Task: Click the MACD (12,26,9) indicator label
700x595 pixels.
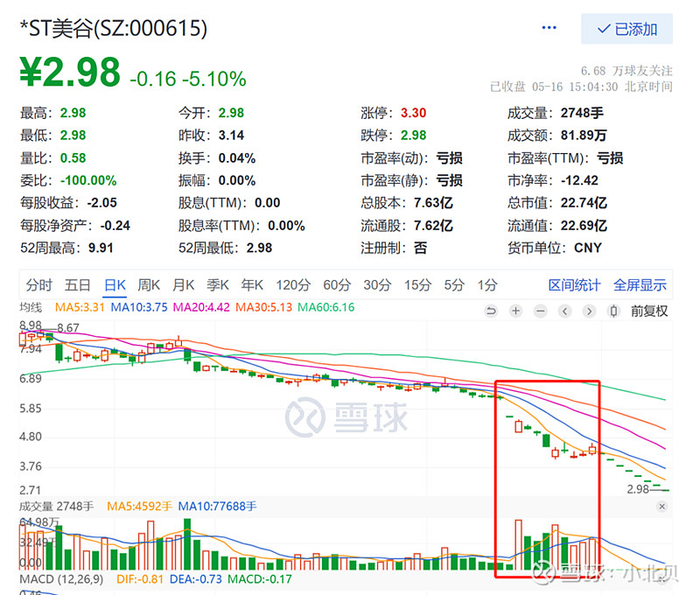Action: point(62,579)
